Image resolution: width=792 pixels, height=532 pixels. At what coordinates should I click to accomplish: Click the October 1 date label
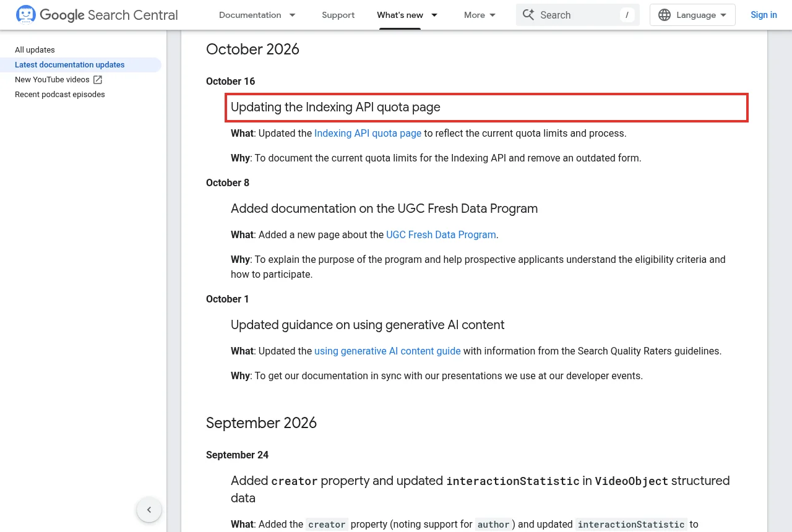[228, 299]
